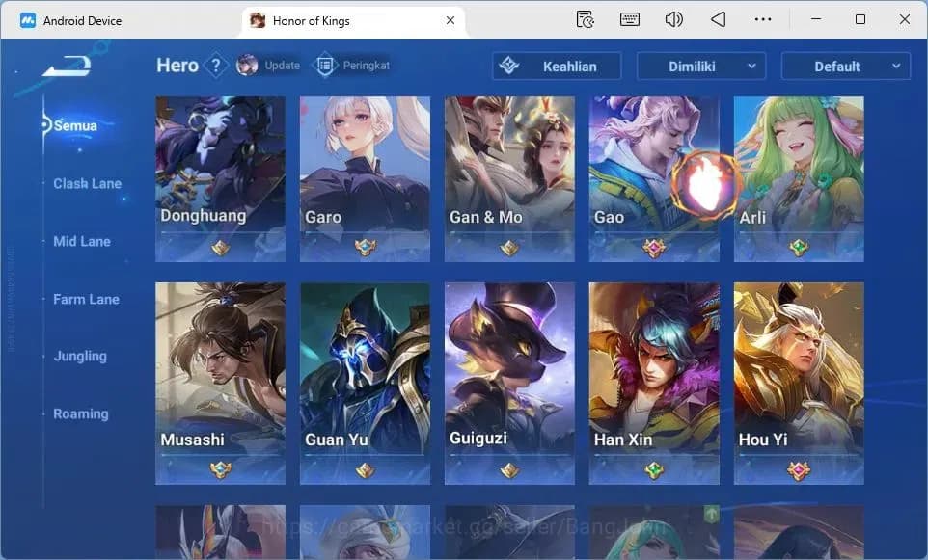Click the glowing flame orb beside Gao
The height and width of the screenshot is (560, 928).
[705, 186]
